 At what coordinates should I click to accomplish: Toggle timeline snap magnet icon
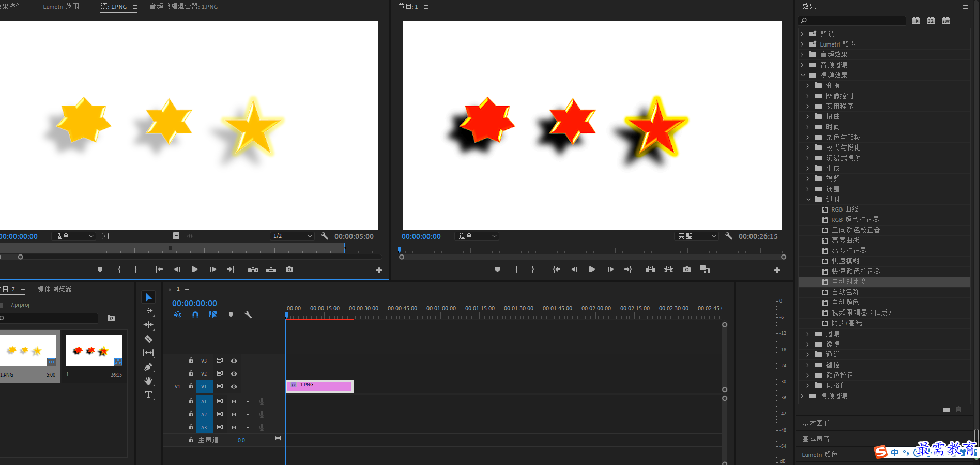point(195,314)
